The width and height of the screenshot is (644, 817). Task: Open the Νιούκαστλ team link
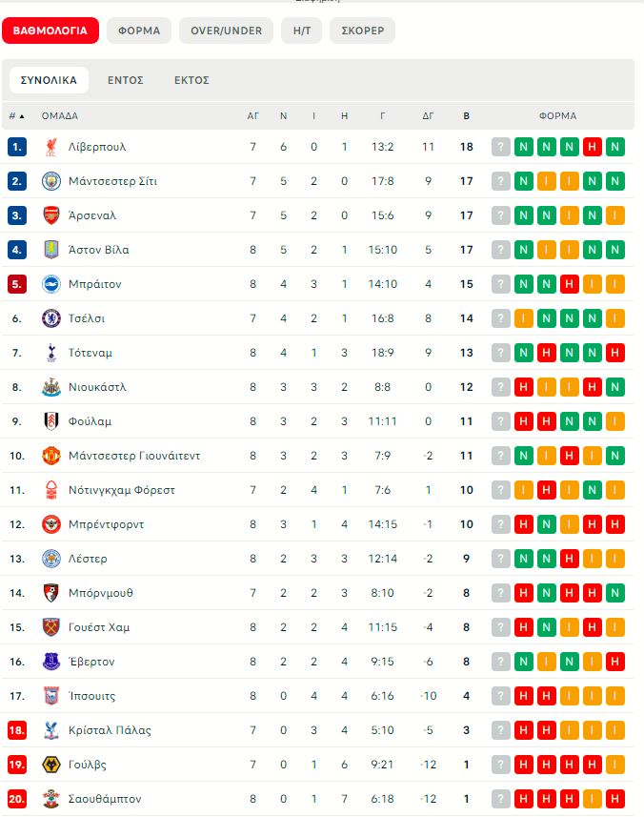tap(97, 387)
